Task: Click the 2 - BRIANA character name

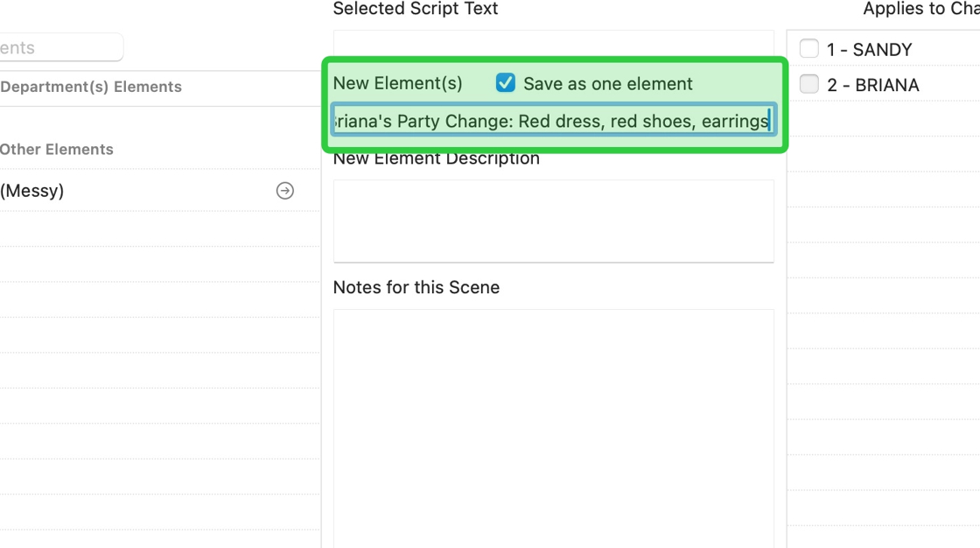Action: coord(872,85)
